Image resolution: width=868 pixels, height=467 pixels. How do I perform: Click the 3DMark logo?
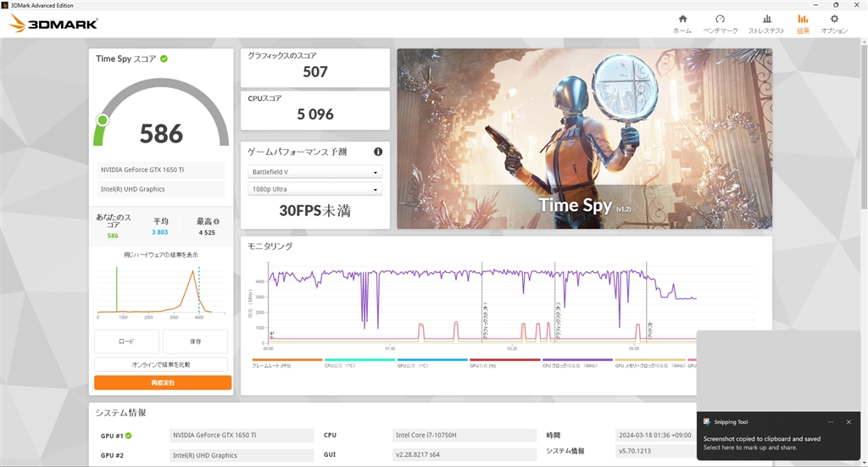click(53, 24)
